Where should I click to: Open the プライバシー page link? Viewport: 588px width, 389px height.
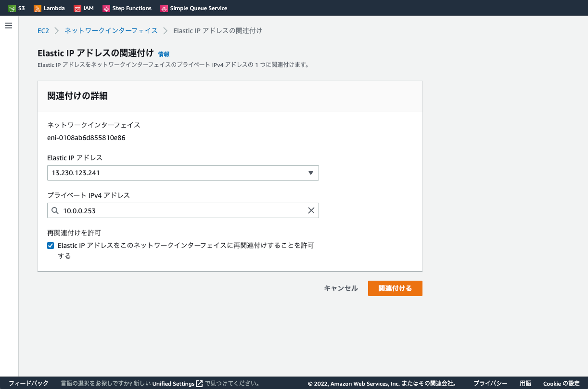tap(490, 383)
